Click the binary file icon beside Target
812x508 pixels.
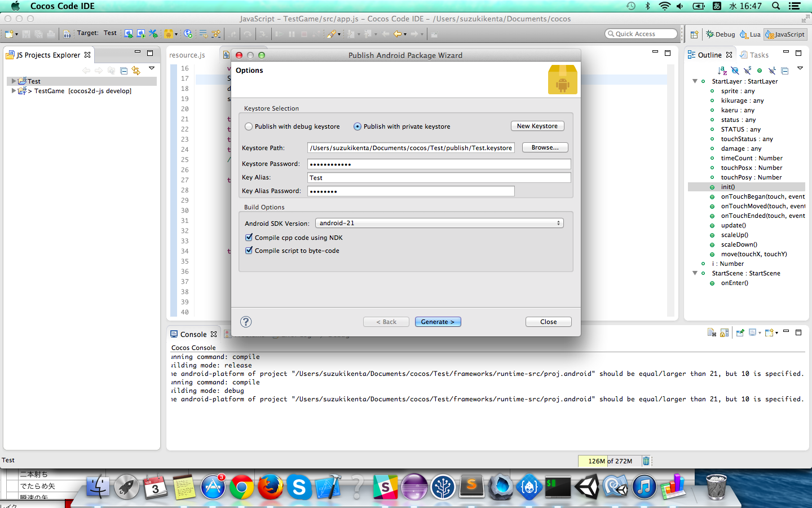point(67,34)
